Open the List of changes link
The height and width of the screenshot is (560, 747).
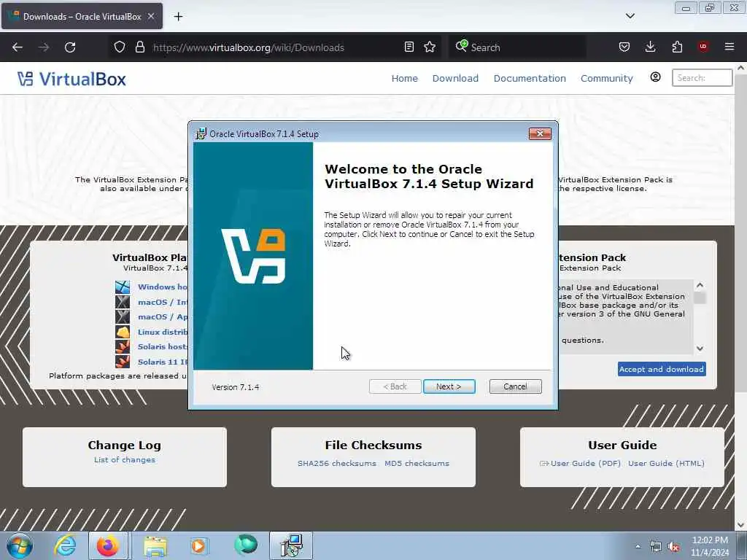(x=124, y=459)
